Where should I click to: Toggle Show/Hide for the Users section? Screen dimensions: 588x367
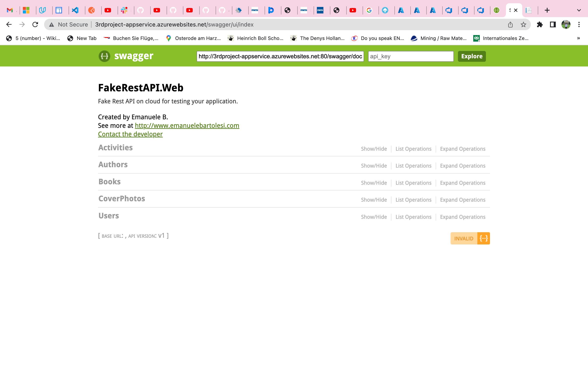[374, 217]
